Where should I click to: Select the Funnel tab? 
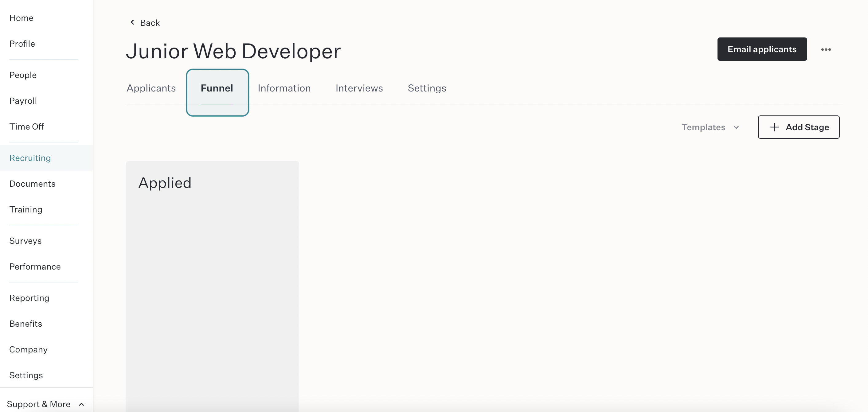coord(217,88)
